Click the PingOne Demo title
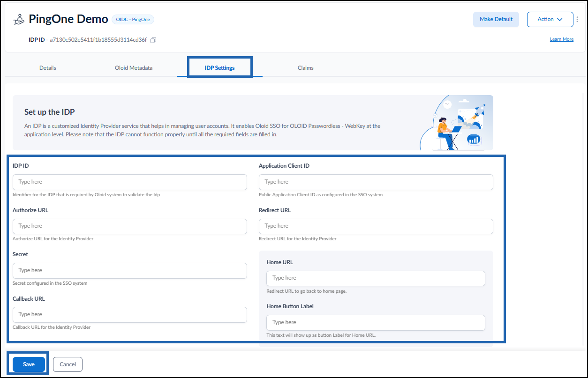 (x=68, y=19)
